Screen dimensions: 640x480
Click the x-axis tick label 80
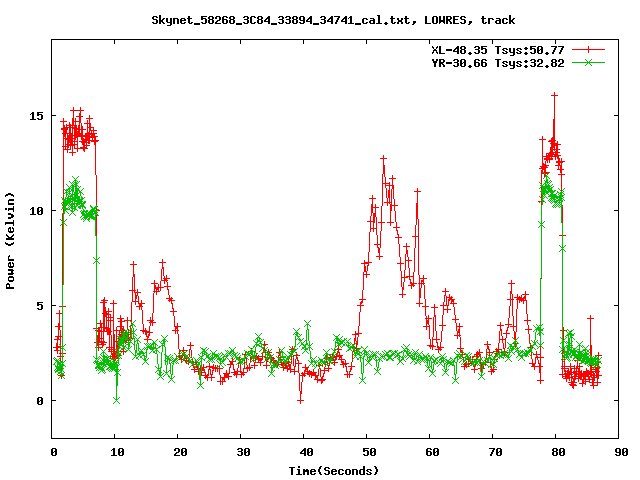pyautogui.click(x=558, y=452)
